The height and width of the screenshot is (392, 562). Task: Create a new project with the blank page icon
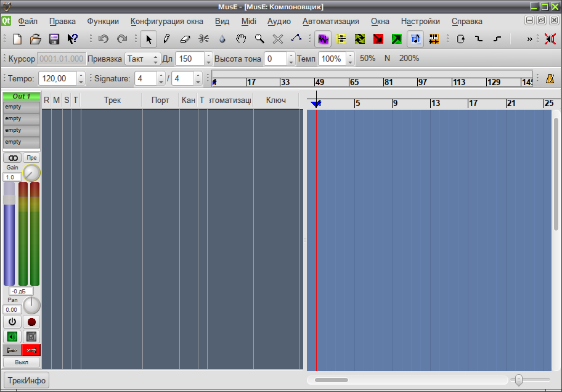[17, 39]
